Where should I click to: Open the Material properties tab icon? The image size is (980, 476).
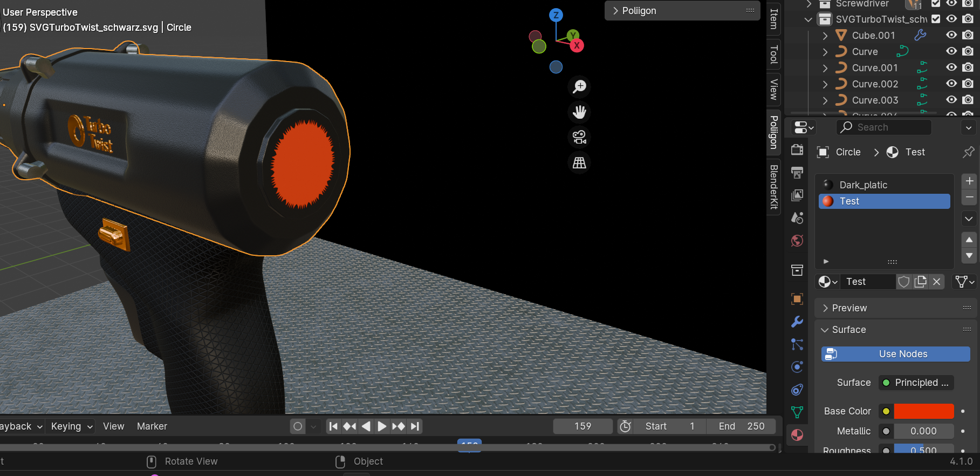click(797, 435)
